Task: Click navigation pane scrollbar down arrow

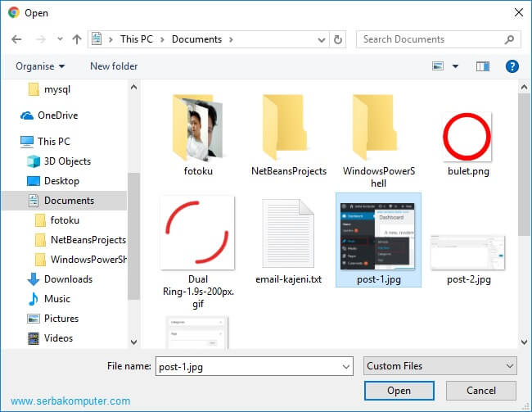Action: (133, 342)
